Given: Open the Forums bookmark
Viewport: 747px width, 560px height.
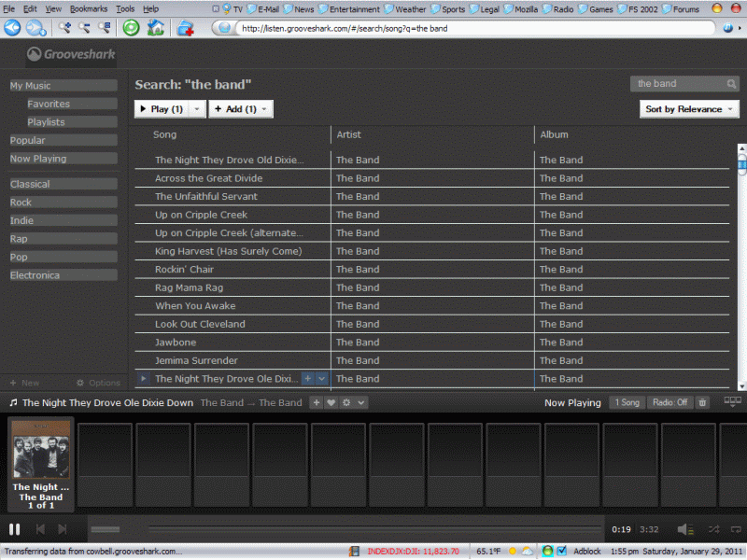Looking at the screenshot, I should (x=681, y=9).
